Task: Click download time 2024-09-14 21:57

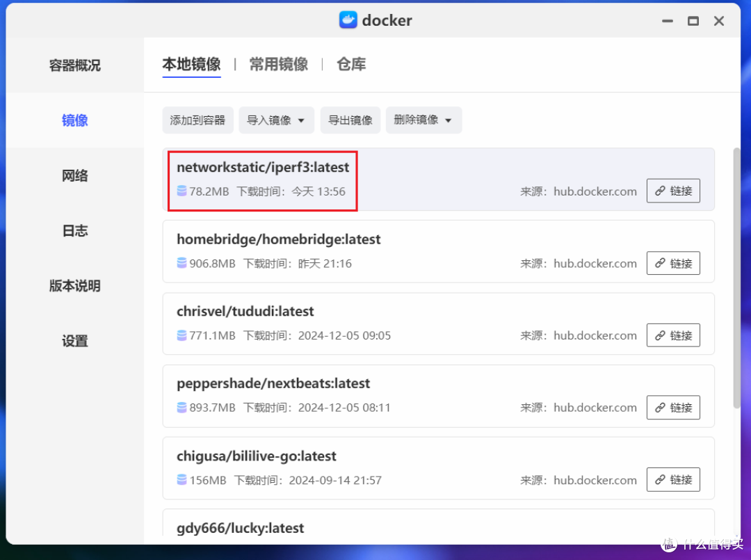Action: pos(335,480)
